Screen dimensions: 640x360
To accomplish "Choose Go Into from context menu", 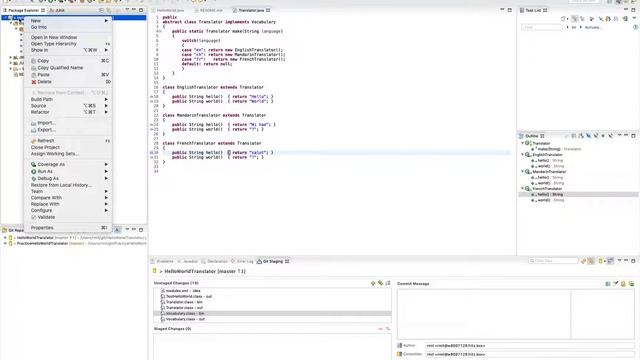I will tap(68, 27).
